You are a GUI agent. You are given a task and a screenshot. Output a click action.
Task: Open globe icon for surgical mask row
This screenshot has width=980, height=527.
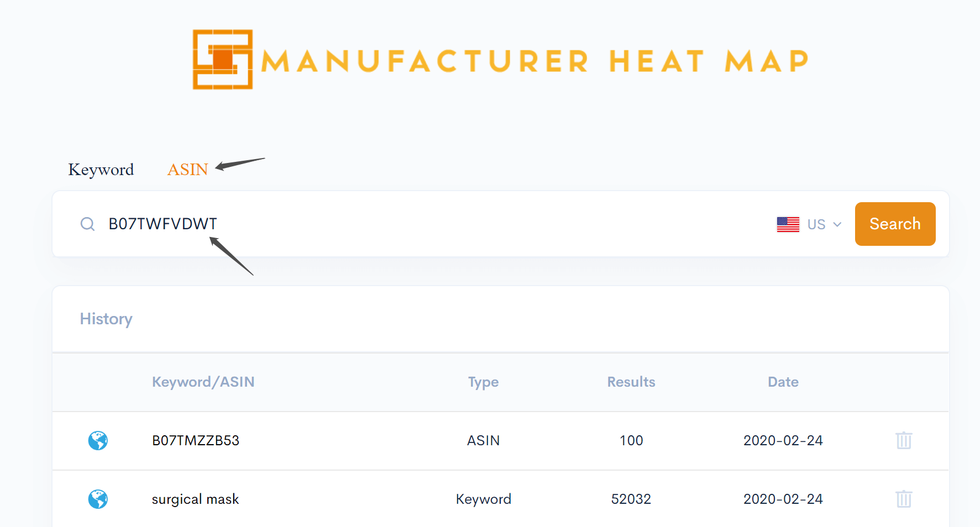98,499
